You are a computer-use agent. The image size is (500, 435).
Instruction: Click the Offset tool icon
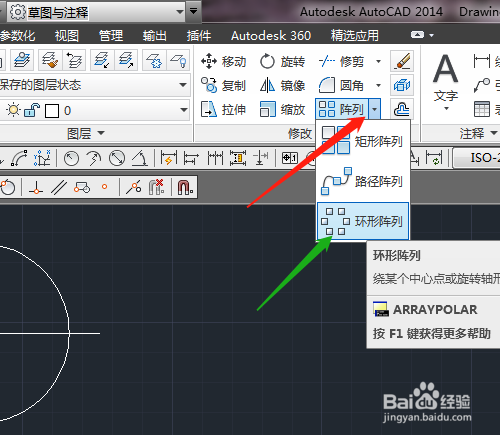402,109
